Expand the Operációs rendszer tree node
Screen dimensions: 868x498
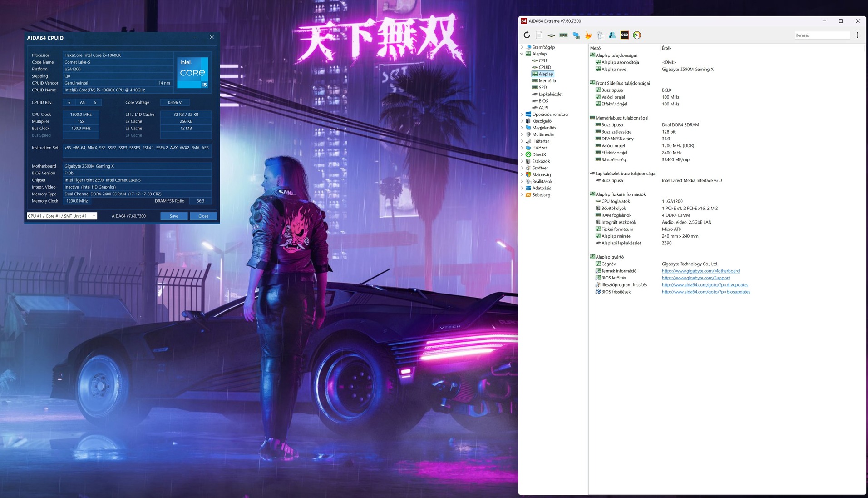pos(522,115)
